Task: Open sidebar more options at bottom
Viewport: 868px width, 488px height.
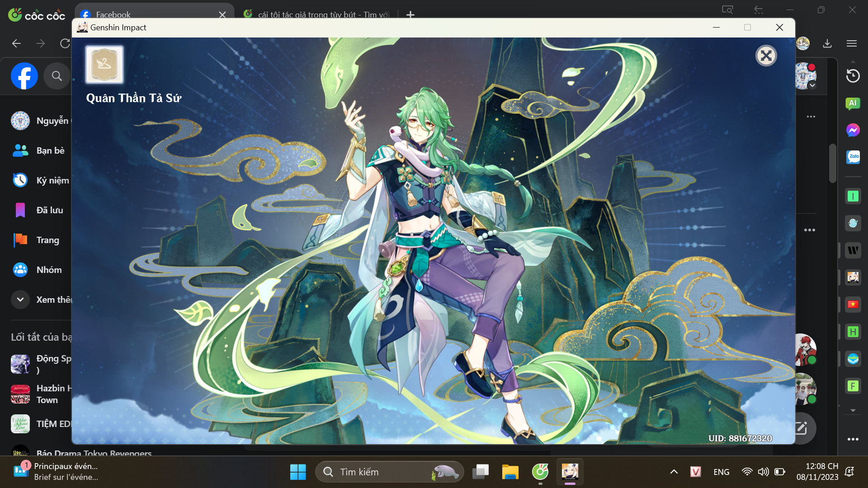Action: tap(853, 439)
